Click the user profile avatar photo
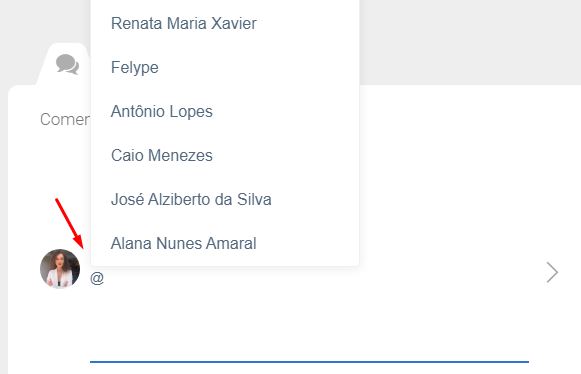Viewport: 581px width, 374px height. [x=60, y=269]
